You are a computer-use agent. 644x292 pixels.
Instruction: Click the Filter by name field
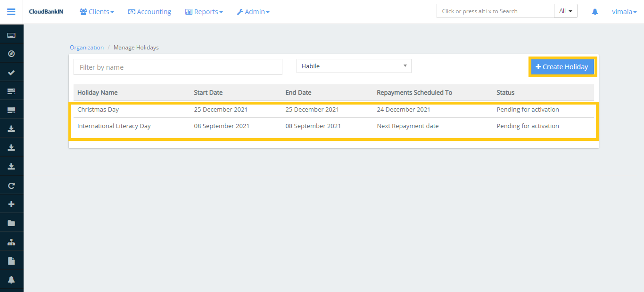(x=178, y=67)
